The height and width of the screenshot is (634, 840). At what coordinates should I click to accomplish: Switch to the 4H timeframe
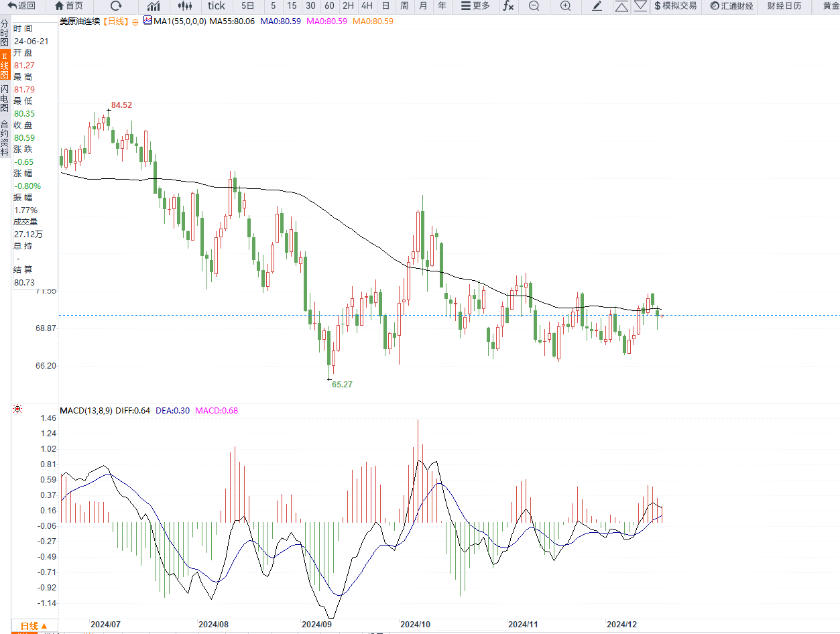[x=367, y=6]
